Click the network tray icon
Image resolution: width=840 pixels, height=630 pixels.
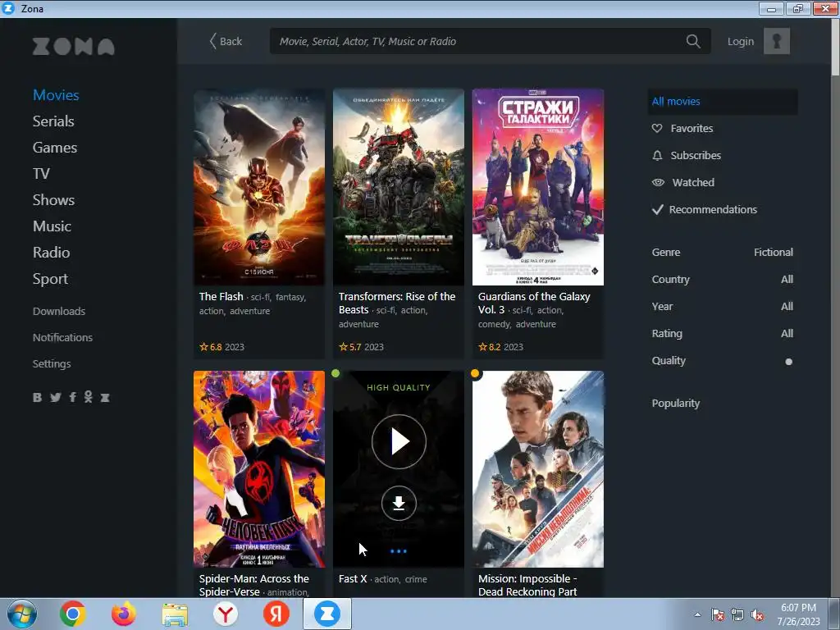[x=737, y=615]
